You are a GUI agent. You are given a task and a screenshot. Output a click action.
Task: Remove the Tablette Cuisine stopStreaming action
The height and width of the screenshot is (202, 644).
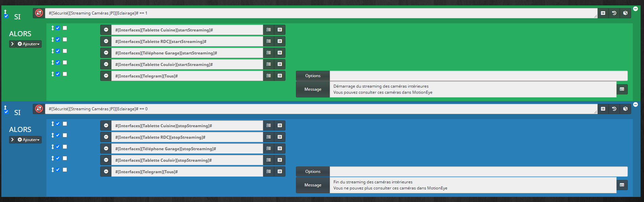[x=106, y=126]
